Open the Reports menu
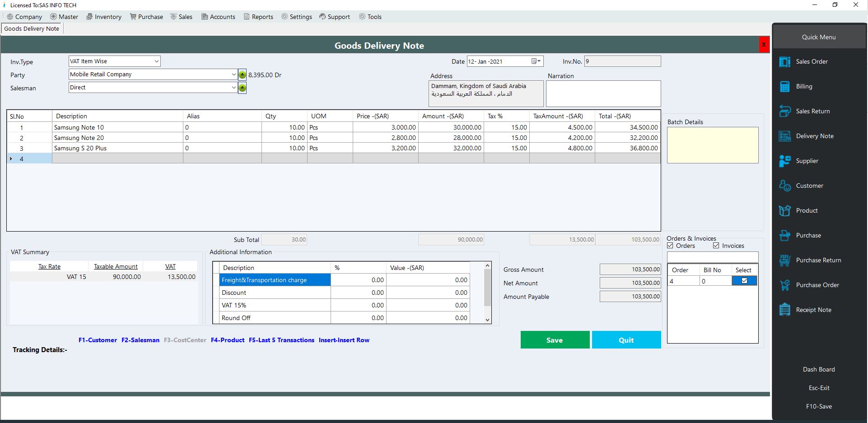The image size is (868, 423). 258,17
